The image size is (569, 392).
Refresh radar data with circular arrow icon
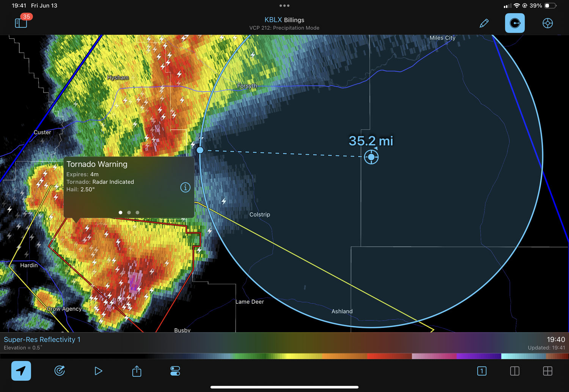[x=60, y=371]
